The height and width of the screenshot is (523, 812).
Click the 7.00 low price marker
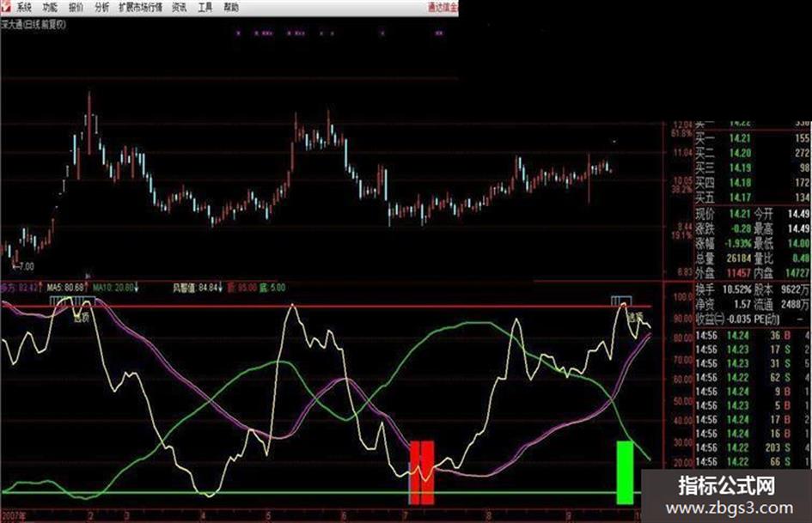click(23, 266)
